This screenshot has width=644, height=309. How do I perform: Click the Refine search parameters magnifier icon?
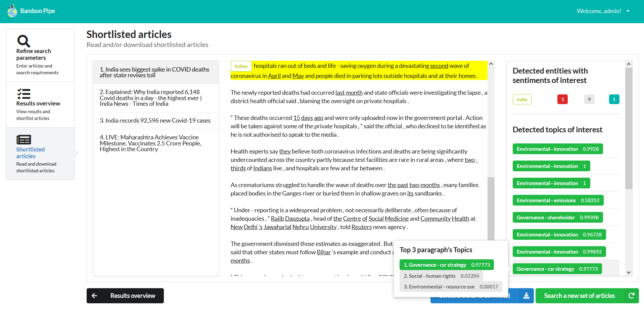[x=24, y=41]
